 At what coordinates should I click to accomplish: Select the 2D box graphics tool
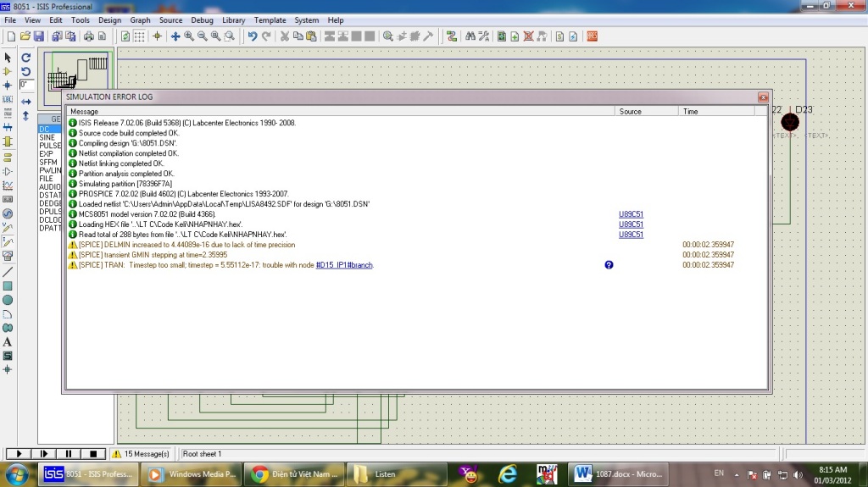pos(8,286)
